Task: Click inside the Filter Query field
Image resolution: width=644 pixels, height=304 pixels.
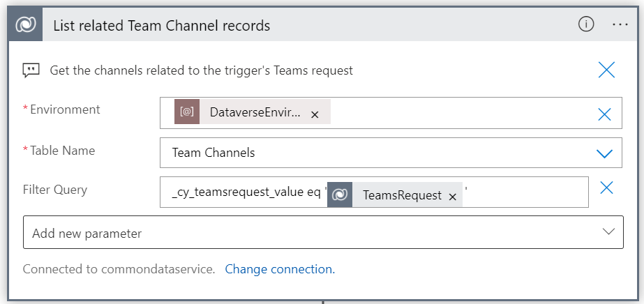Action: [374, 192]
